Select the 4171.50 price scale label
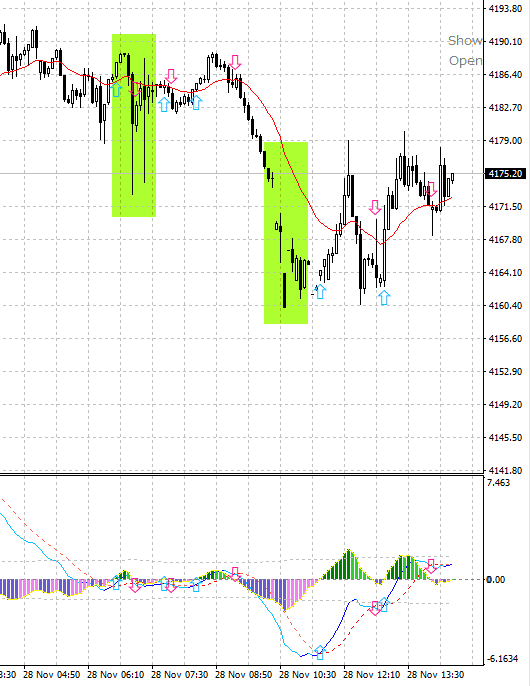The image size is (530, 686). [505, 206]
